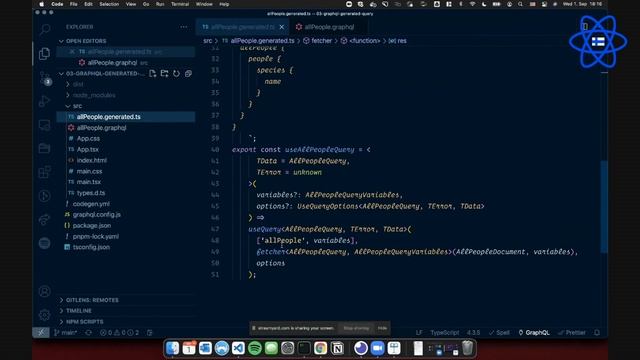Click Hide in screen-share bar
Image resolution: width=640 pixels, height=360 pixels.
(x=382, y=328)
